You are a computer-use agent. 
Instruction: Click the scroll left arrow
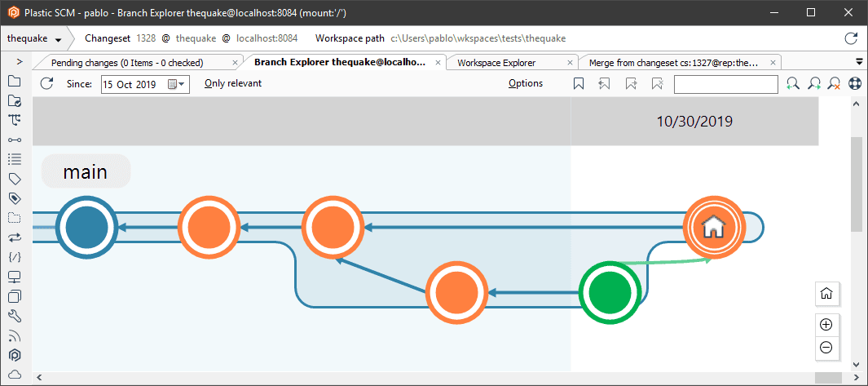pyautogui.click(x=38, y=377)
